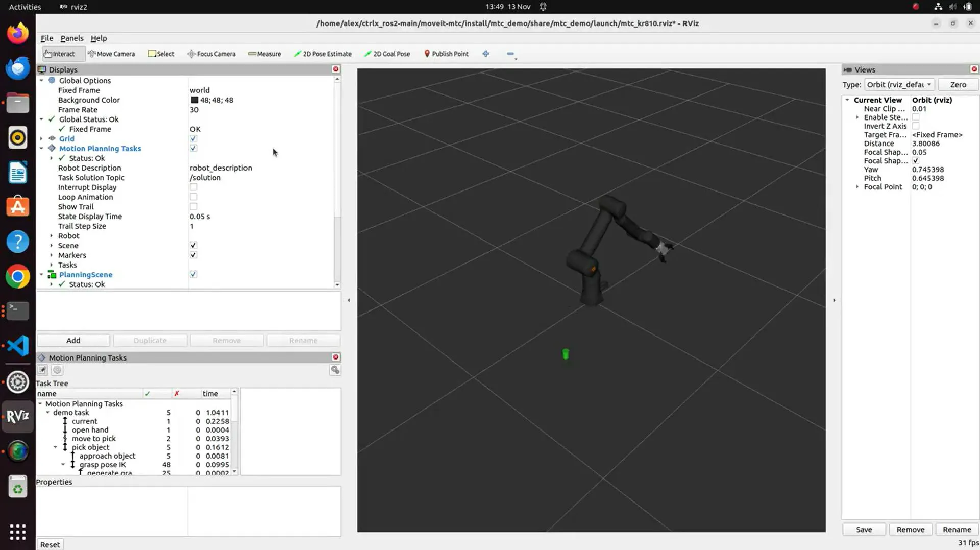
Task: Open the Help menu
Action: tap(99, 38)
